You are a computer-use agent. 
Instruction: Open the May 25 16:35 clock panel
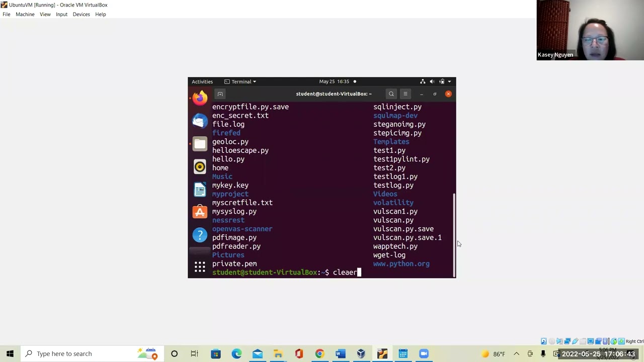(x=334, y=81)
